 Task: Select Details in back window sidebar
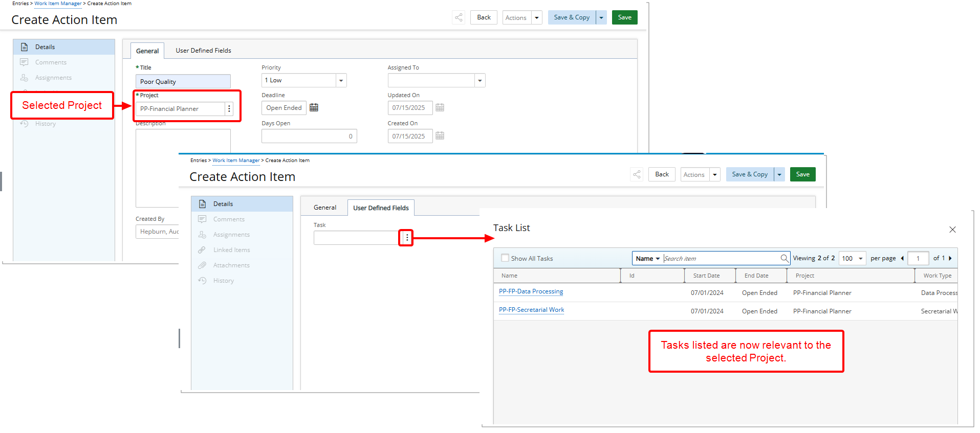point(64,47)
